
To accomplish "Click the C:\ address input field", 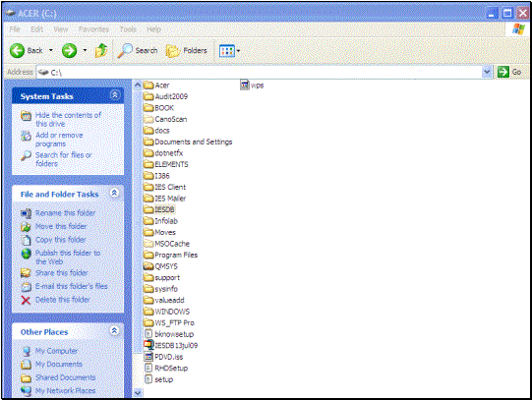I will coord(260,72).
